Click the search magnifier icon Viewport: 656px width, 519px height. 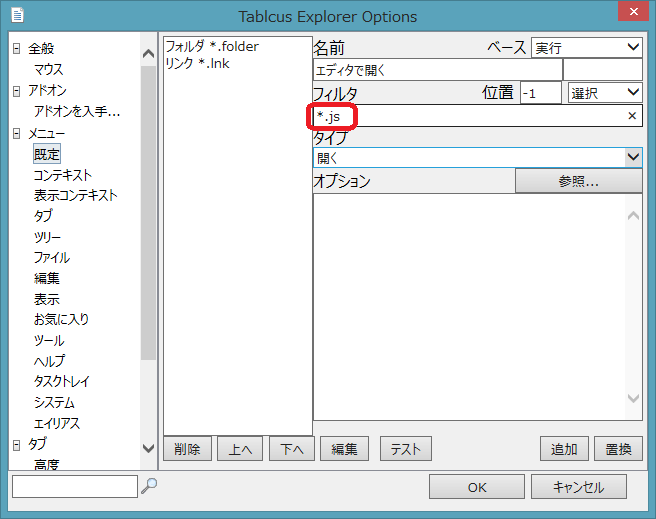149,487
